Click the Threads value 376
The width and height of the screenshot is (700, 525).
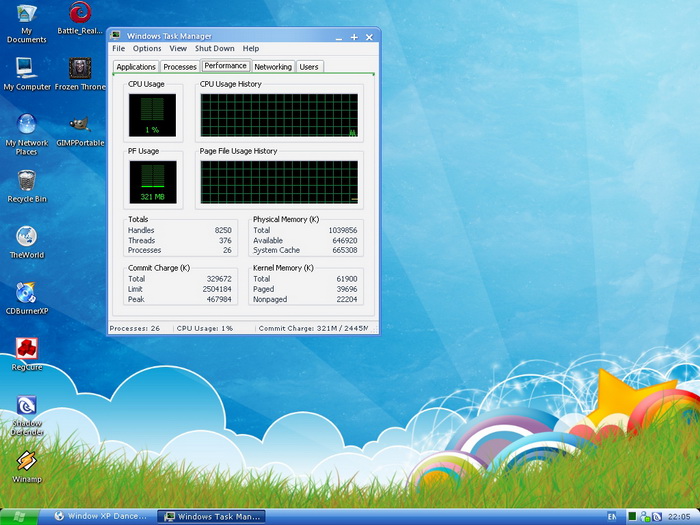pyautogui.click(x=225, y=240)
